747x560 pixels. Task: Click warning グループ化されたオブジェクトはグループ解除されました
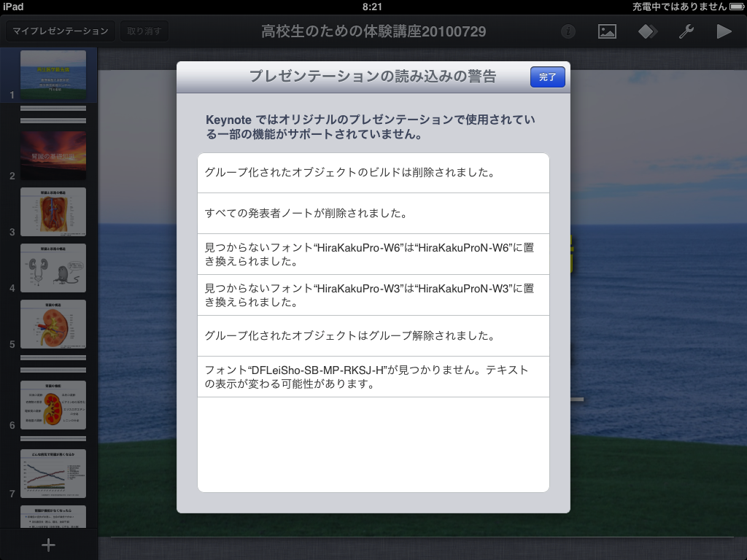pyautogui.click(x=373, y=335)
